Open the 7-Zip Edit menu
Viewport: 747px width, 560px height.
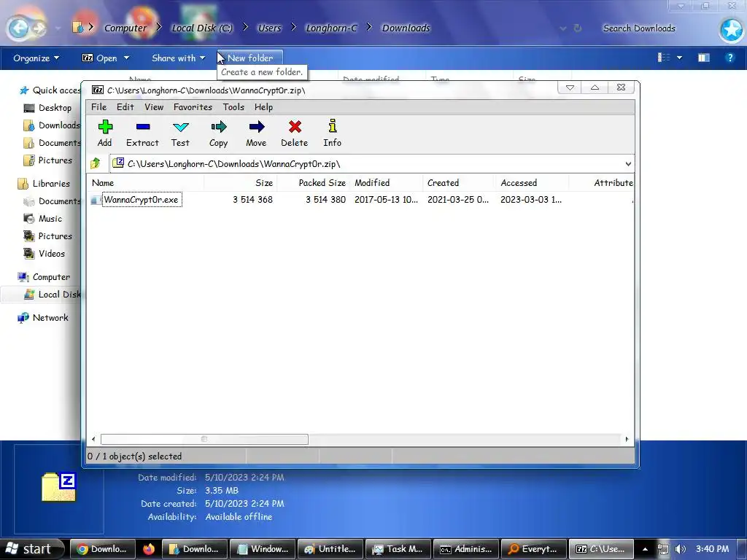(x=125, y=107)
